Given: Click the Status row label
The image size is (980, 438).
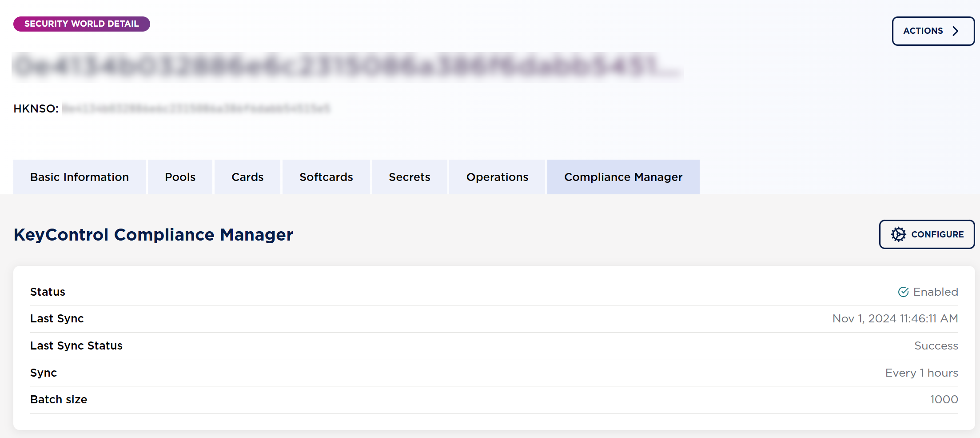Looking at the screenshot, I should [x=48, y=292].
